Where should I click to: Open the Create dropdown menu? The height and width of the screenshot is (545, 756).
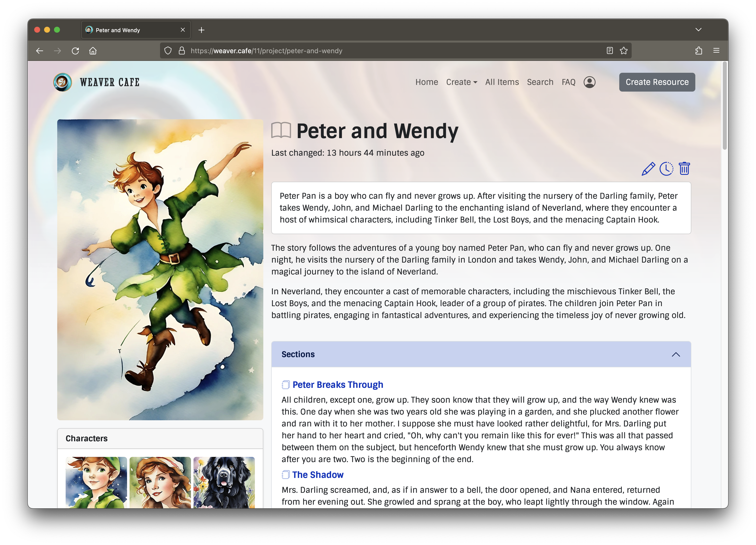[462, 82]
